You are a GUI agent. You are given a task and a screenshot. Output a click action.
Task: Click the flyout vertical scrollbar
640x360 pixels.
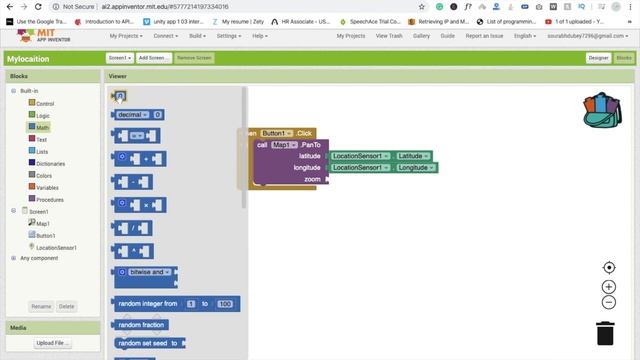click(x=244, y=148)
